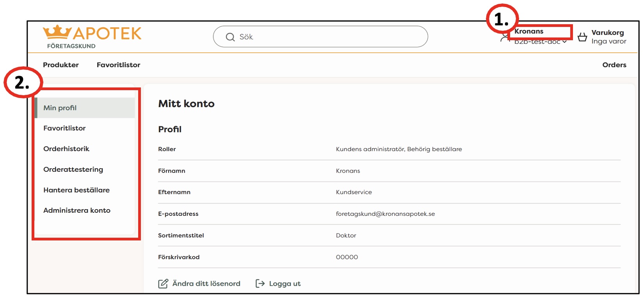The image size is (644, 299).
Task: Click the Mitt konto heading
Action: coord(187,104)
